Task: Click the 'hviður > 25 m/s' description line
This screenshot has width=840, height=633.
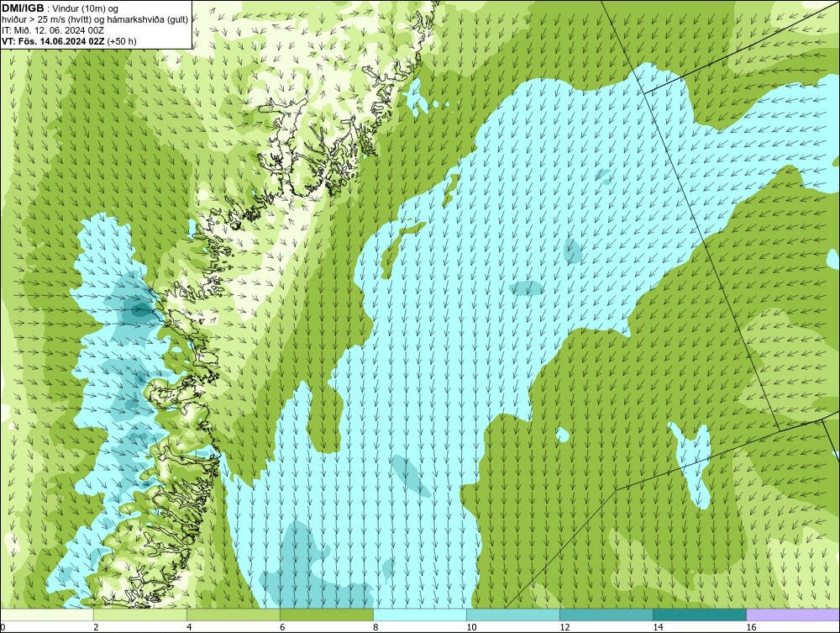Action: click(x=95, y=20)
